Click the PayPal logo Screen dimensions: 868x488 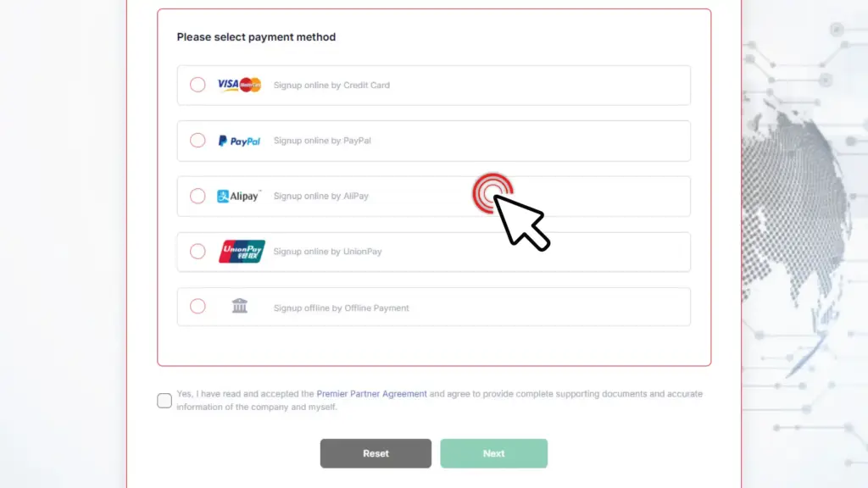point(239,141)
